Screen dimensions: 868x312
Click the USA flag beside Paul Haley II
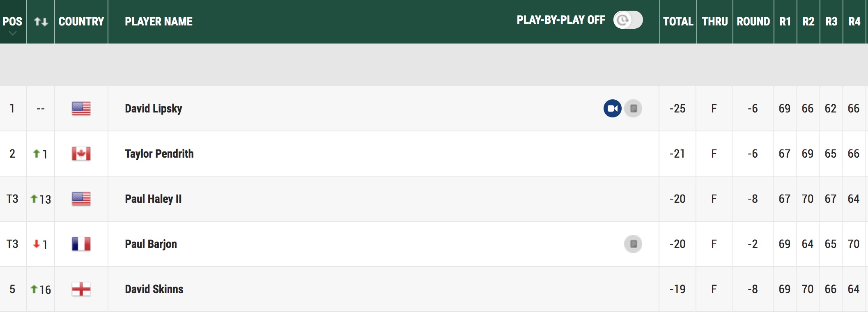(x=81, y=199)
